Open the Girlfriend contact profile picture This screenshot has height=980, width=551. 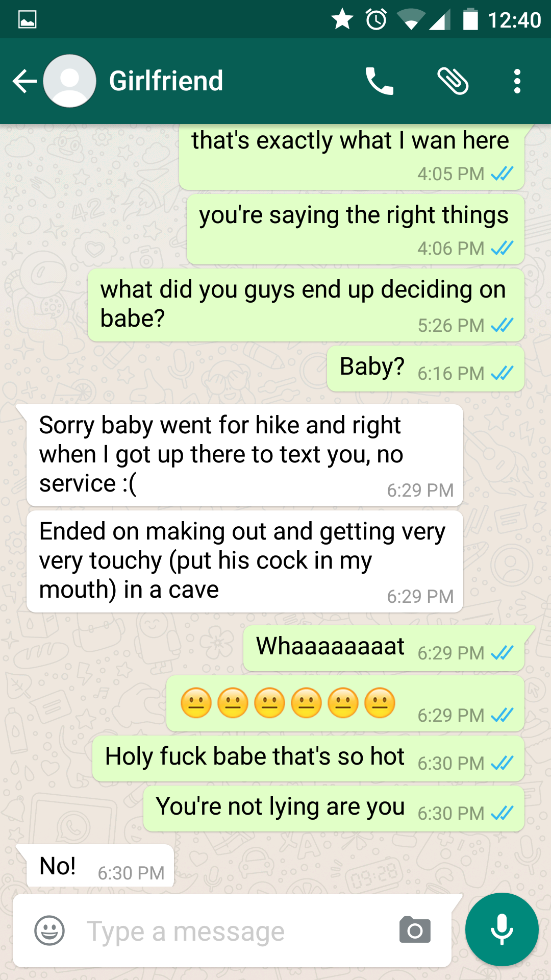pyautogui.click(x=70, y=81)
